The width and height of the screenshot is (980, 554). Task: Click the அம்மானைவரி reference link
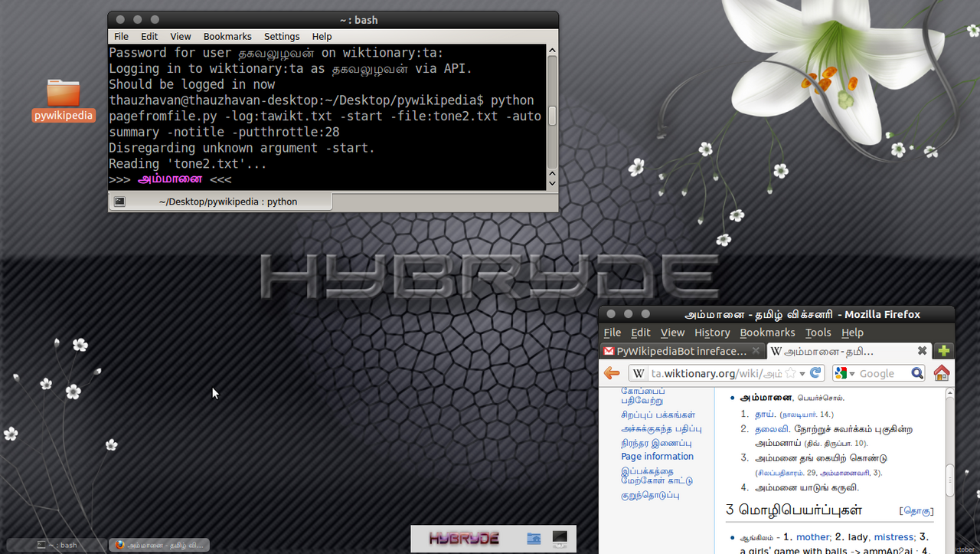(x=844, y=473)
